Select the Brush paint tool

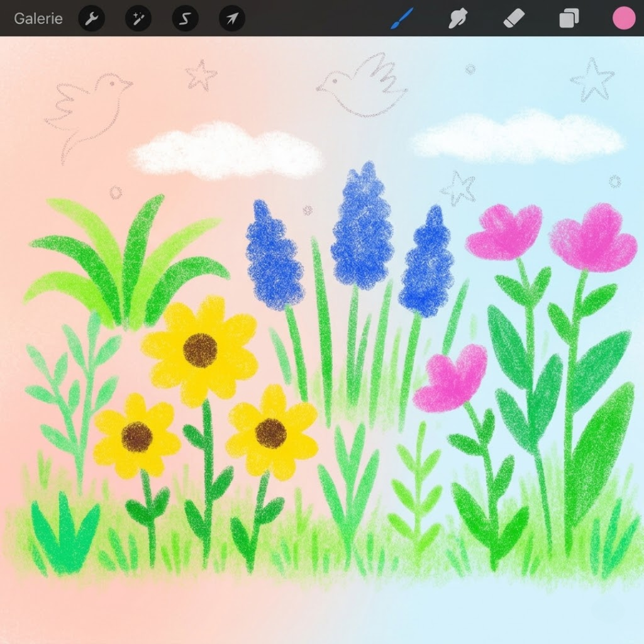[x=402, y=18]
